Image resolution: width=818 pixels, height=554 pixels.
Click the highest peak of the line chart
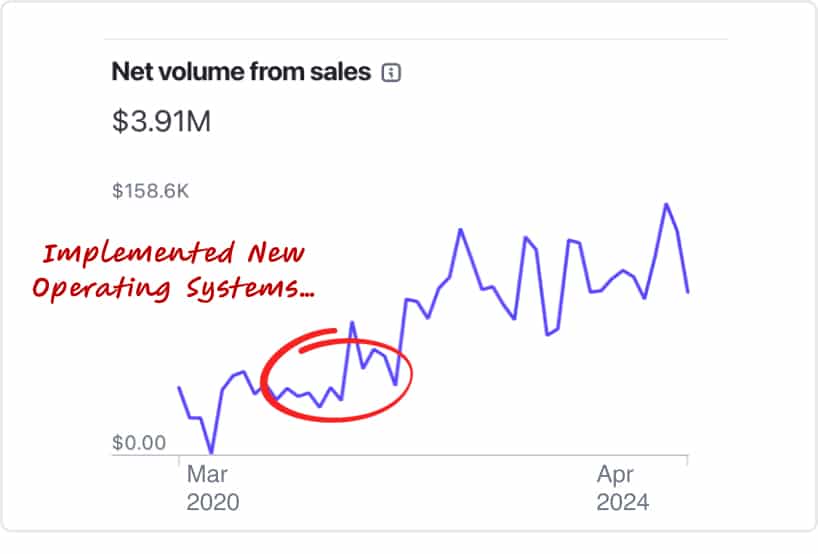click(x=666, y=204)
